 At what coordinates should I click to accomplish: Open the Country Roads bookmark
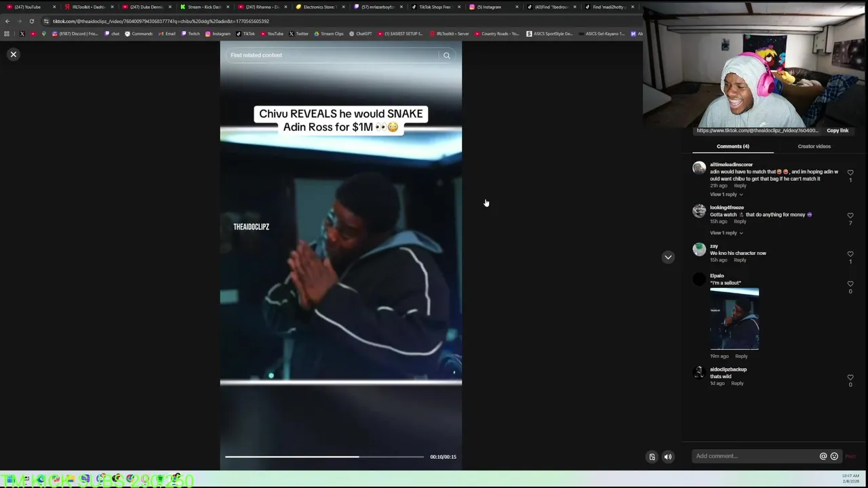(x=497, y=34)
